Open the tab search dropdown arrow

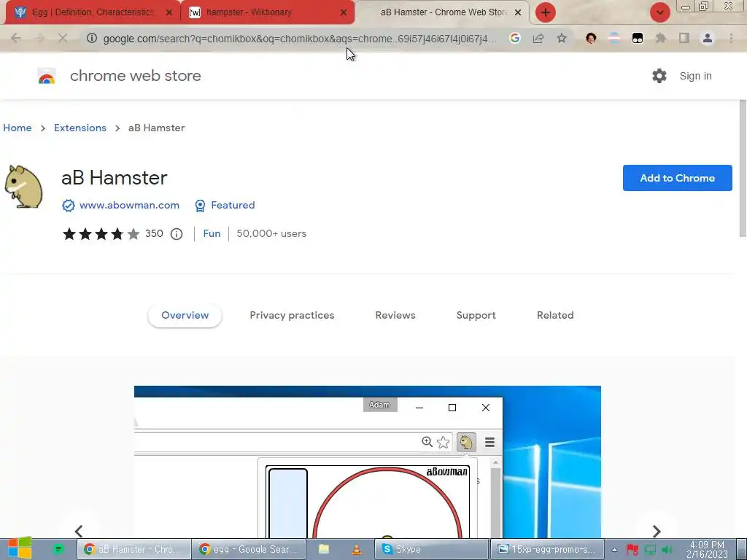click(x=660, y=12)
